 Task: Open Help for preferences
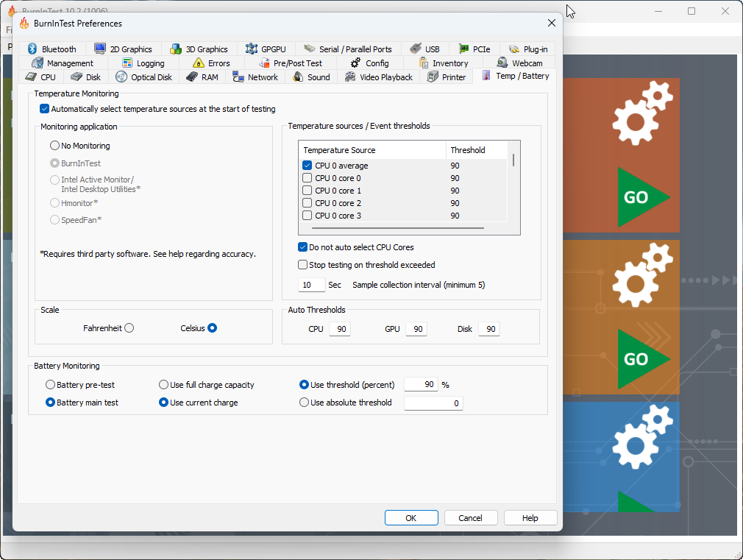click(530, 518)
